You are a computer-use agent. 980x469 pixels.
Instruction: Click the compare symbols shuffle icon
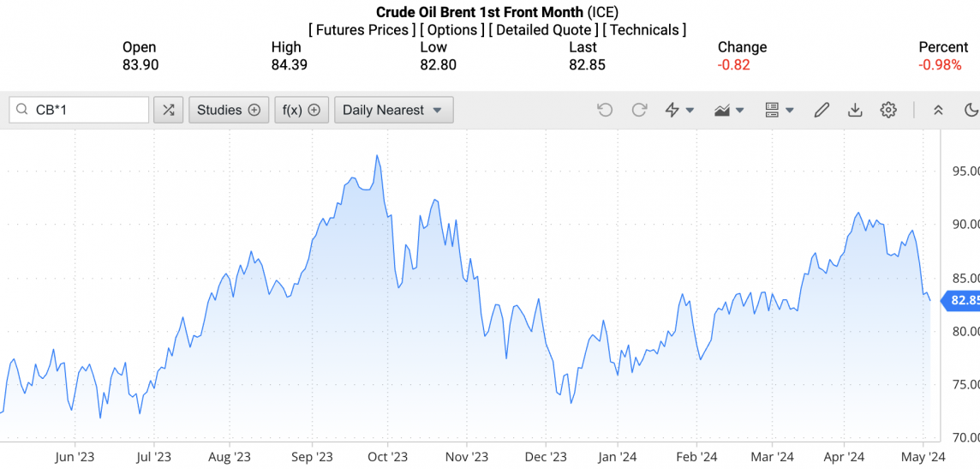coord(169,110)
